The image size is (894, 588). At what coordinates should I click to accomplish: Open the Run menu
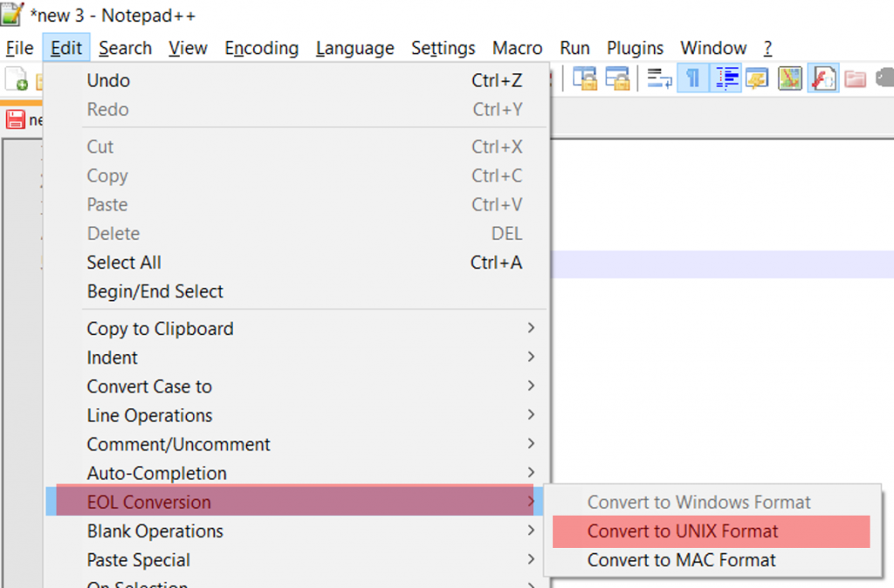point(574,48)
